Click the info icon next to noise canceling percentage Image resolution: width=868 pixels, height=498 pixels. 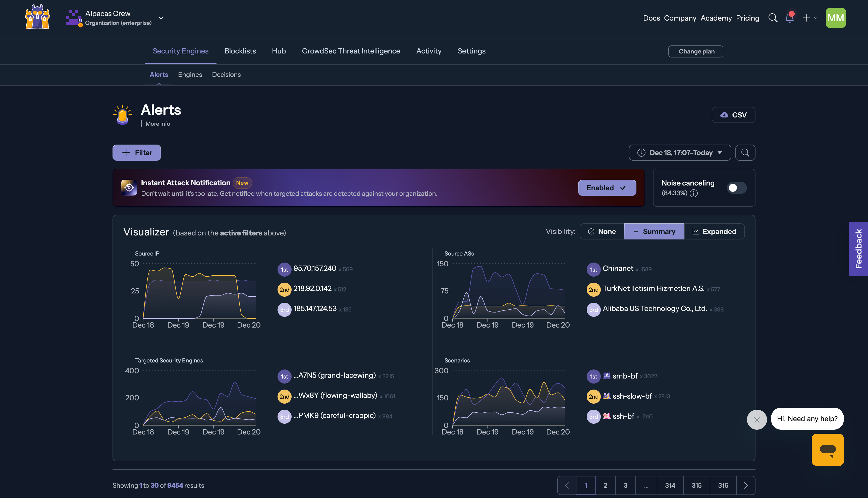(694, 193)
